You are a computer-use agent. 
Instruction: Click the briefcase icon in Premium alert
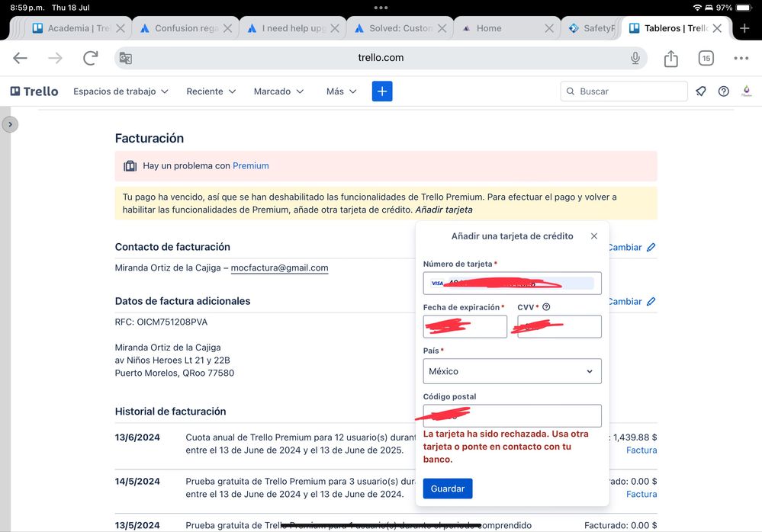[130, 166]
